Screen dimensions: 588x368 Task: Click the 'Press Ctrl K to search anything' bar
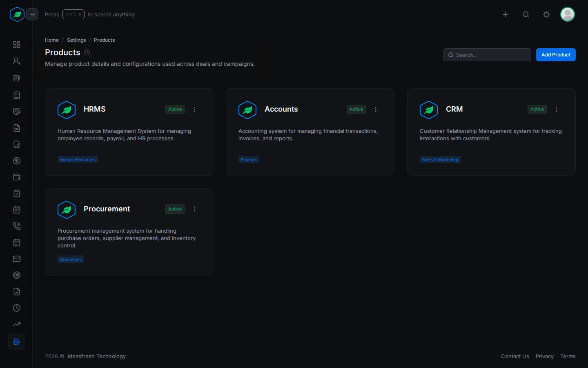pos(90,14)
